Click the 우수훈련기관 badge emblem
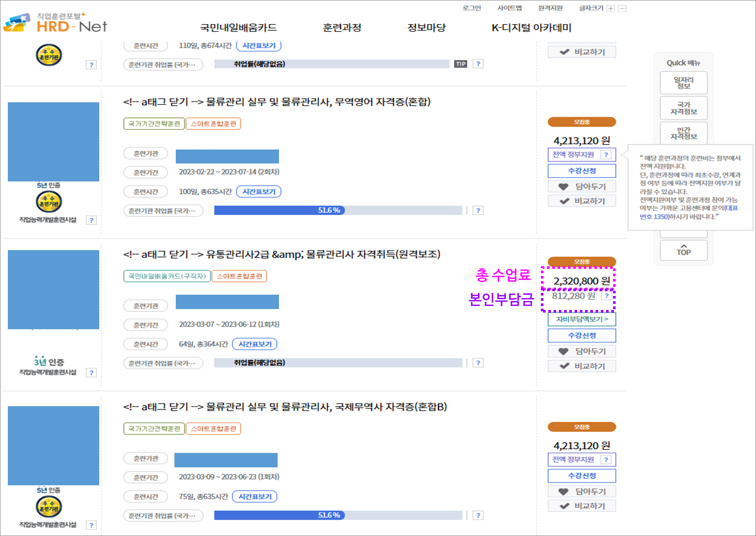 tap(48, 202)
